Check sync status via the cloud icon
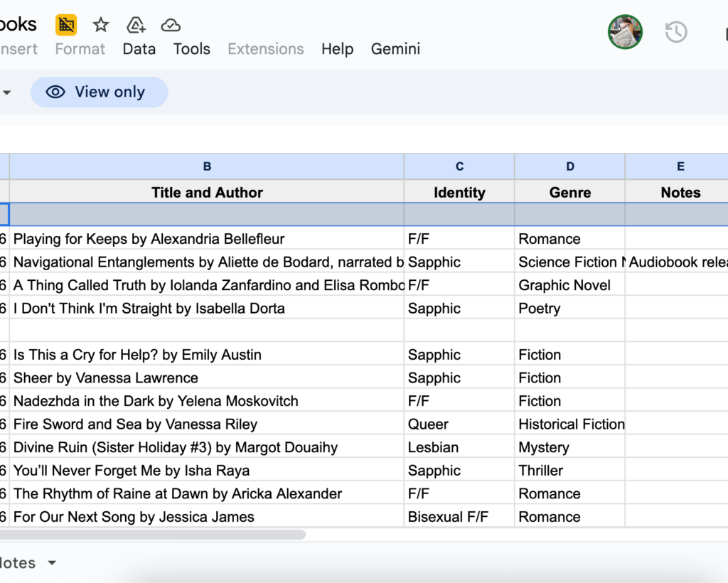The width and height of the screenshot is (728, 583). click(171, 24)
